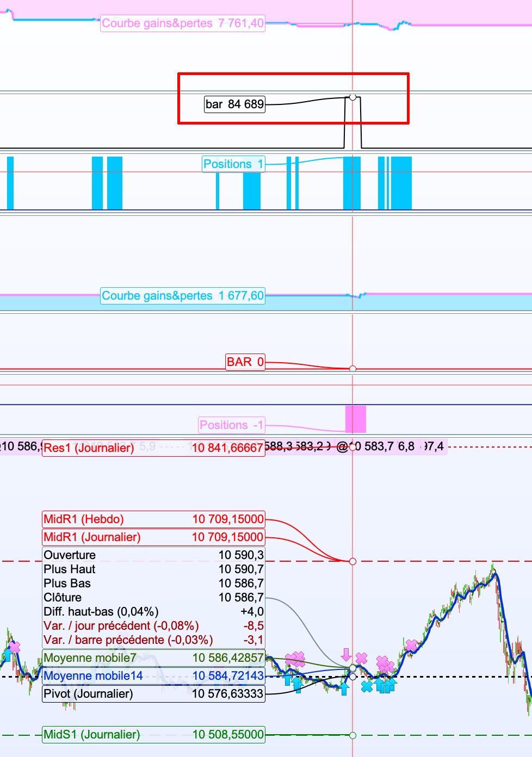This screenshot has height=757, width=532.
Task: Click the MidS1 green line cursor marker
Action: point(352,735)
